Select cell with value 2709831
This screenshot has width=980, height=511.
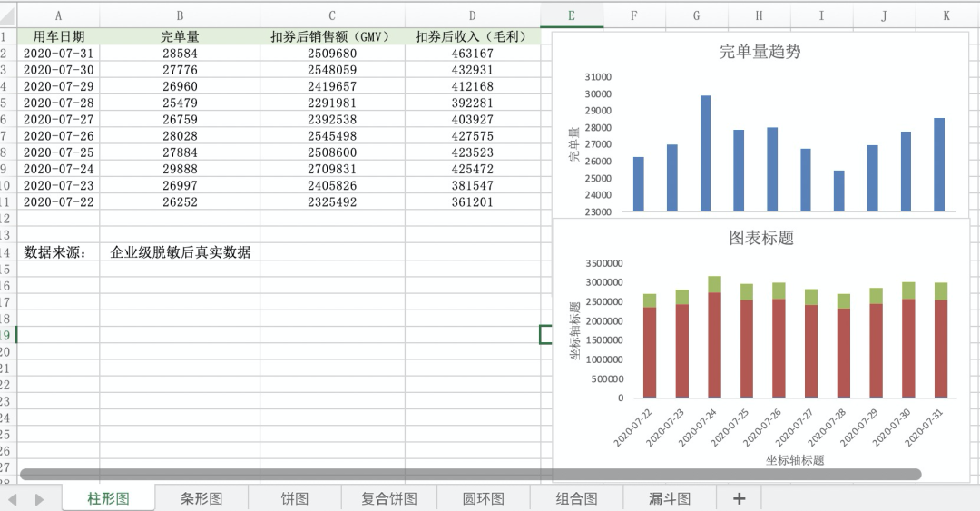click(x=332, y=169)
